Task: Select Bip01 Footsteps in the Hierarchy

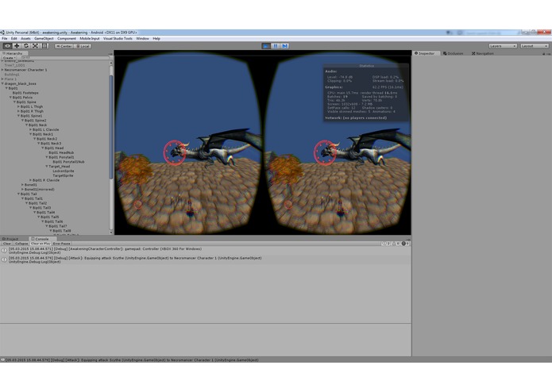Action: [x=25, y=93]
